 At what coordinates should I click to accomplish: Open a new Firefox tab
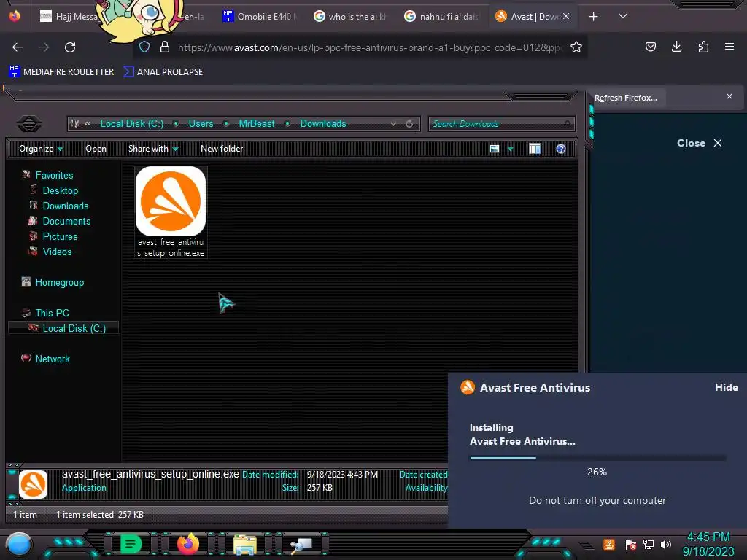click(593, 17)
